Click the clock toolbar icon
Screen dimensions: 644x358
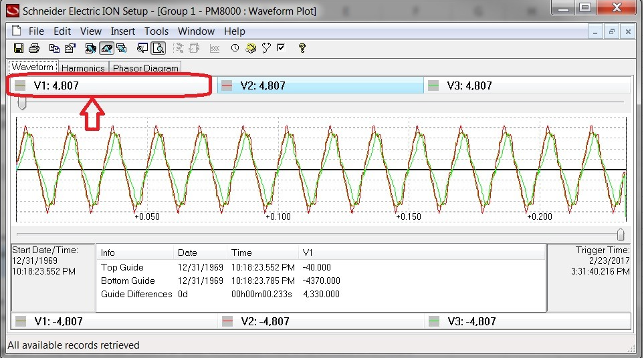[x=235, y=48]
